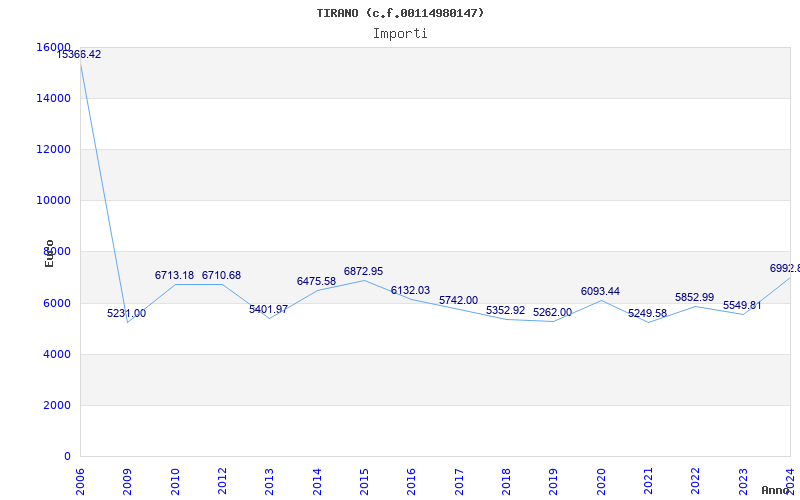800x500 pixels.
Task: Click the data label 6710.68
Action: [x=221, y=275]
